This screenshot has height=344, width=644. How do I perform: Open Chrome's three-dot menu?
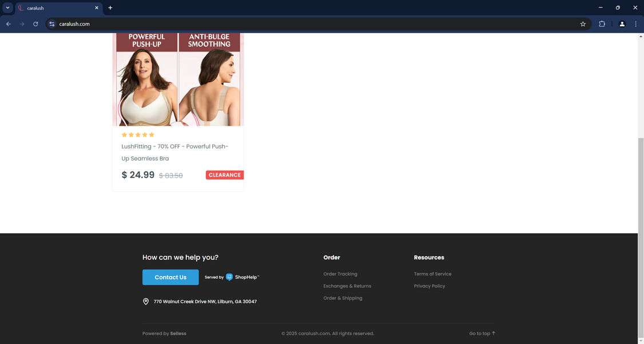635,24
